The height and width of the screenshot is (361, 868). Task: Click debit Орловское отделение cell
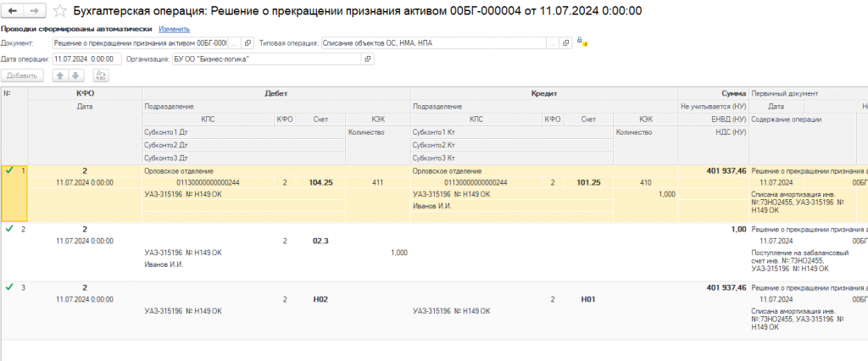[276, 171]
